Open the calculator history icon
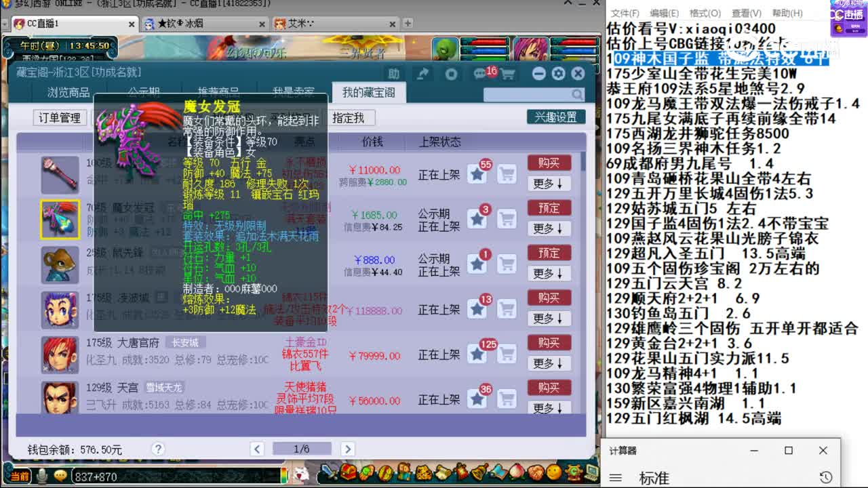This screenshot has width=868, height=488. click(825, 477)
